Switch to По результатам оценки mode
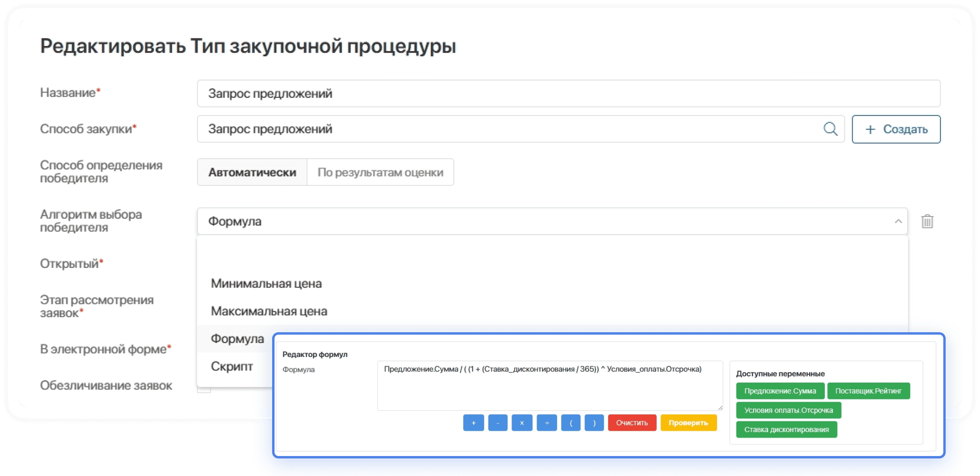This screenshot has width=980, height=476. tap(380, 172)
